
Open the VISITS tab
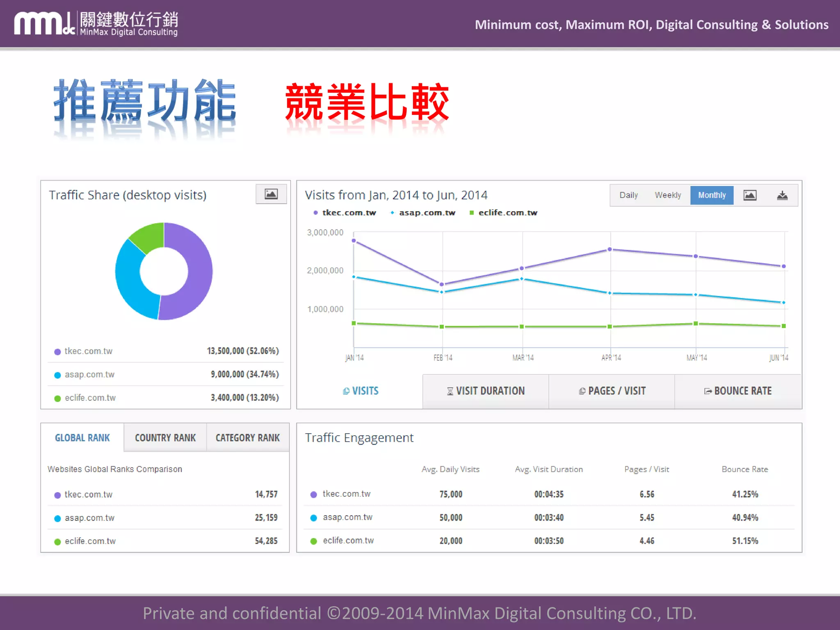[361, 391]
